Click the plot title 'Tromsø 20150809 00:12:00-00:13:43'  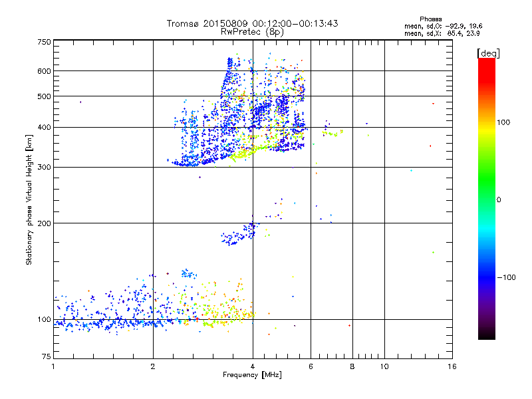tap(252, 23)
